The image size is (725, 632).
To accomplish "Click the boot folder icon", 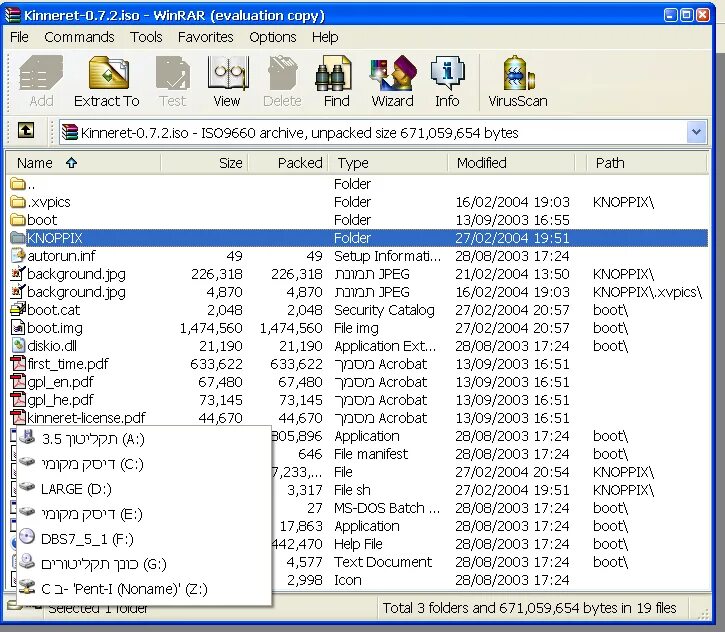I will [18, 220].
